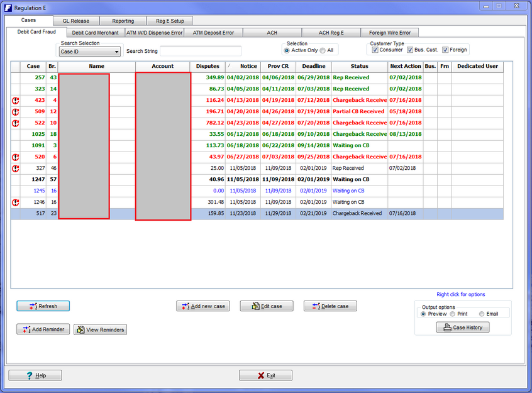Click the alert icon on case 423
The height and width of the screenshot is (393, 532).
(x=16, y=100)
